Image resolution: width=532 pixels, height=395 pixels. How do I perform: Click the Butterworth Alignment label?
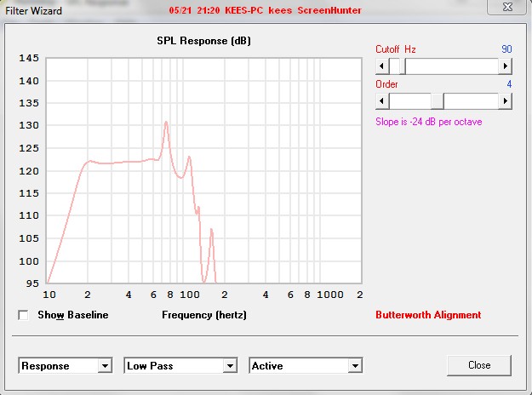(428, 315)
